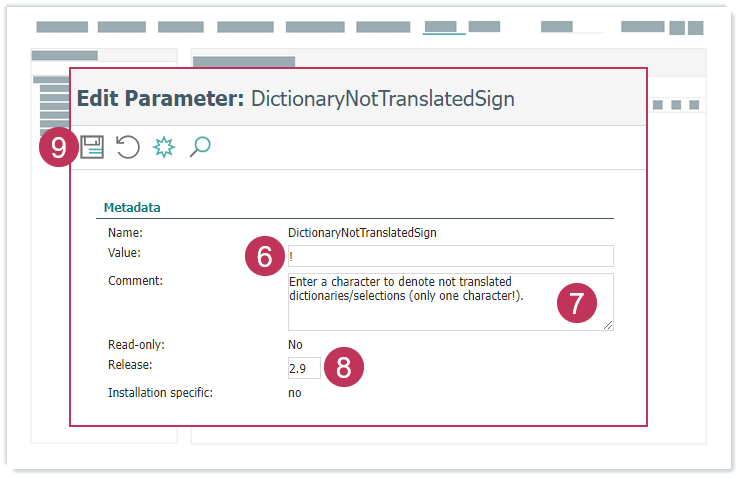
Task: Click the Edit Parameter dialog title
Action: (295, 98)
